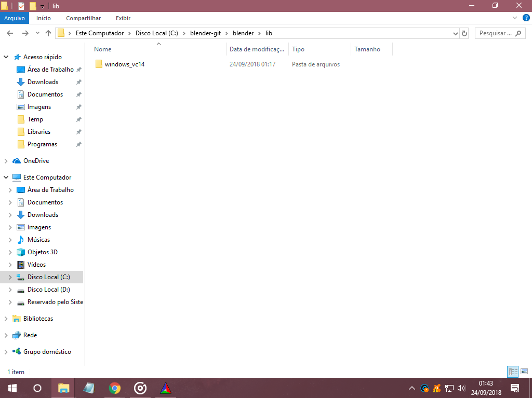Select Objetos 3D in navigation pane
Viewport: 532px width, 398px height.
(43, 252)
